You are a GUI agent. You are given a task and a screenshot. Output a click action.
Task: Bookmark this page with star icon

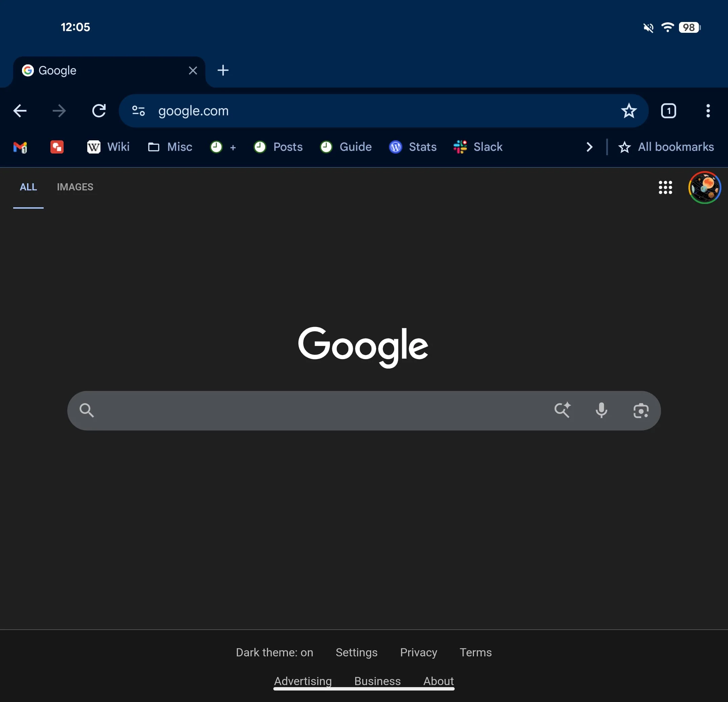629,111
